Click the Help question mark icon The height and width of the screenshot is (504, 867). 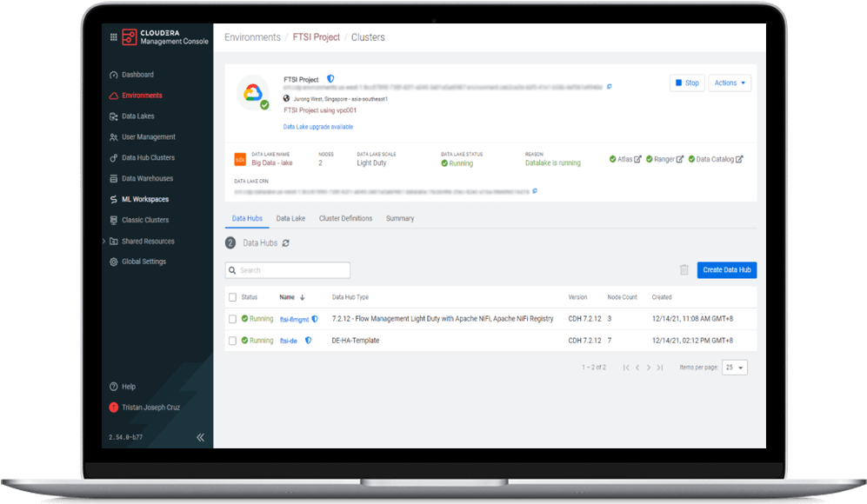tap(113, 387)
